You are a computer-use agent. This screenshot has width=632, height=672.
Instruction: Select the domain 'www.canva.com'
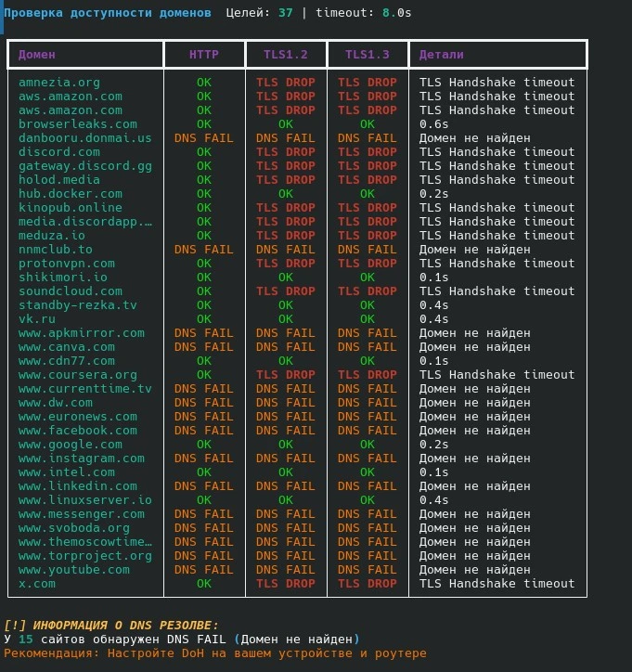[x=67, y=347]
